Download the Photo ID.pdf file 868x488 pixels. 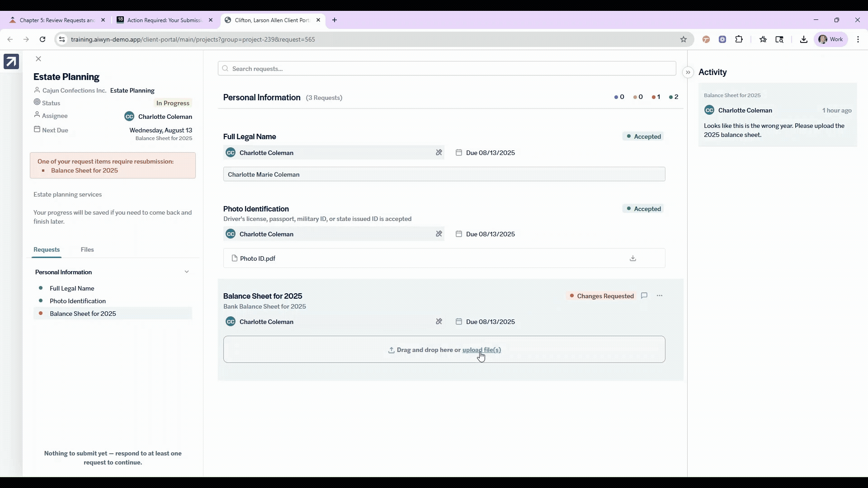633,258
